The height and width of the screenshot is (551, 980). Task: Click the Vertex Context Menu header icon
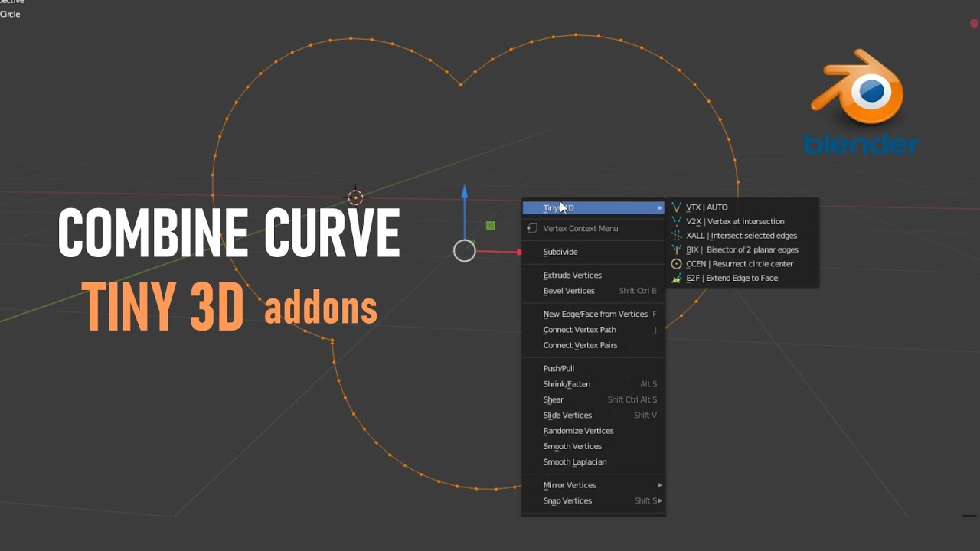[x=532, y=228]
